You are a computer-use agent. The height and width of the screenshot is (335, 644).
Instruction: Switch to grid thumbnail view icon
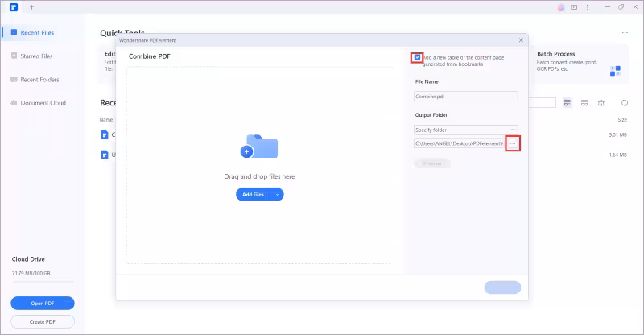click(584, 103)
